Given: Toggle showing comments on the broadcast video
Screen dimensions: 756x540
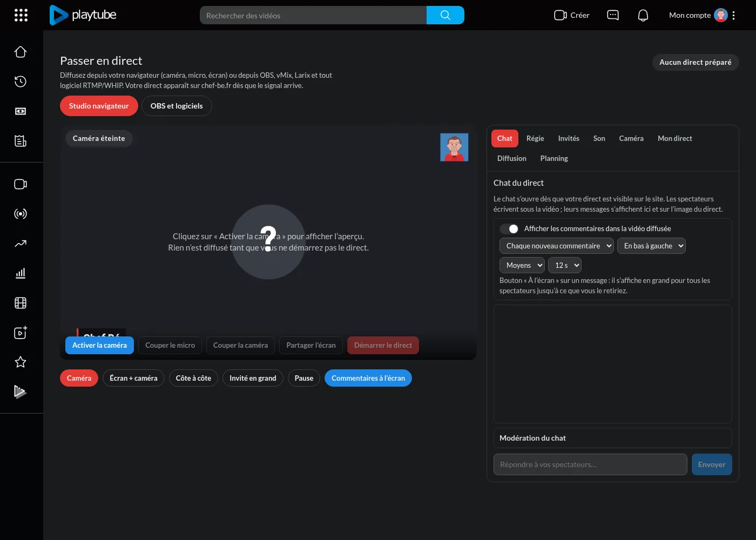Looking at the screenshot, I should click(509, 229).
